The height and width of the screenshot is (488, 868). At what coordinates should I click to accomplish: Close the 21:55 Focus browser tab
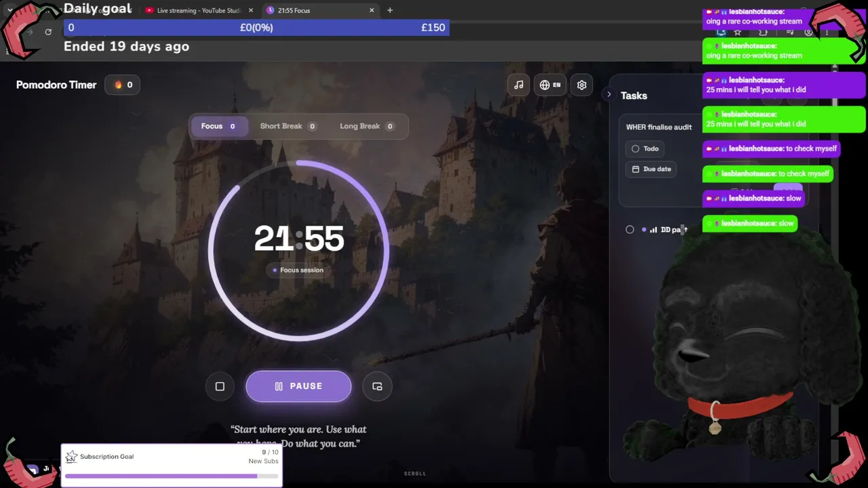[372, 10]
